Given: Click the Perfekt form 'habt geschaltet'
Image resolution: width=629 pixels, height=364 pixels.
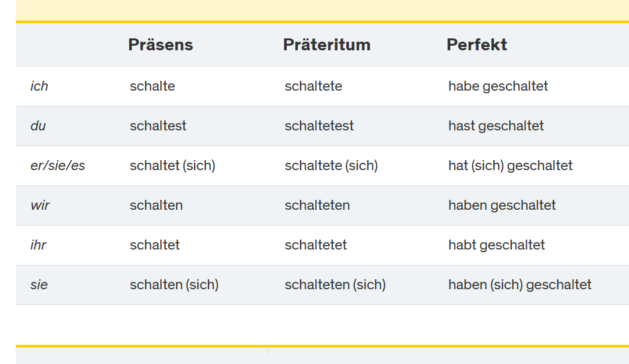Looking at the screenshot, I should tap(497, 245).
